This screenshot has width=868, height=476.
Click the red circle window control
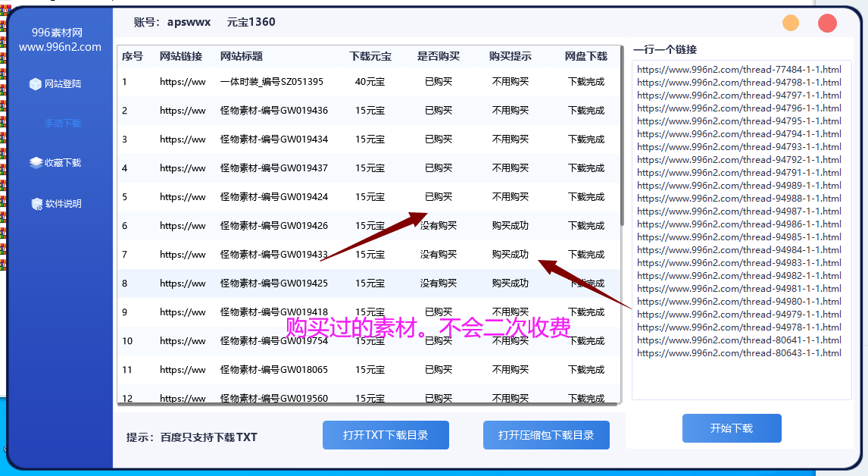(x=826, y=23)
